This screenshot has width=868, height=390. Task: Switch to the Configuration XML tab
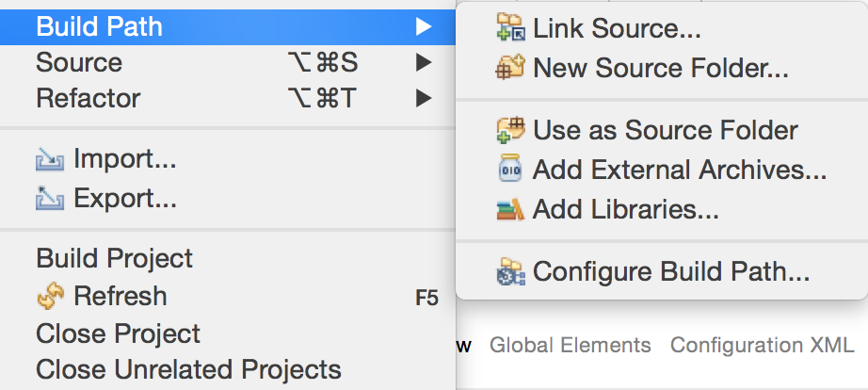point(762,345)
